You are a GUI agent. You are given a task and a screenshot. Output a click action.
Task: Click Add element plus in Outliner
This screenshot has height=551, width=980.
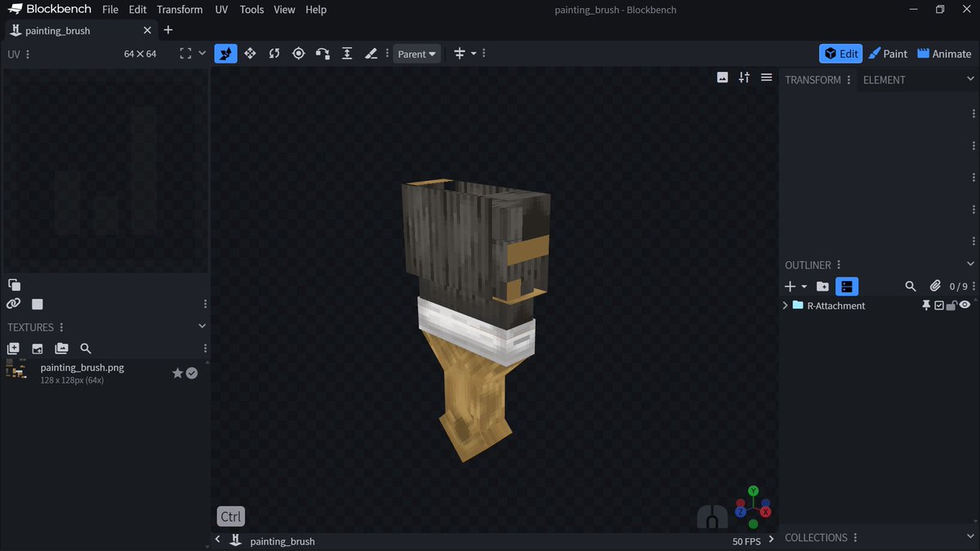790,287
